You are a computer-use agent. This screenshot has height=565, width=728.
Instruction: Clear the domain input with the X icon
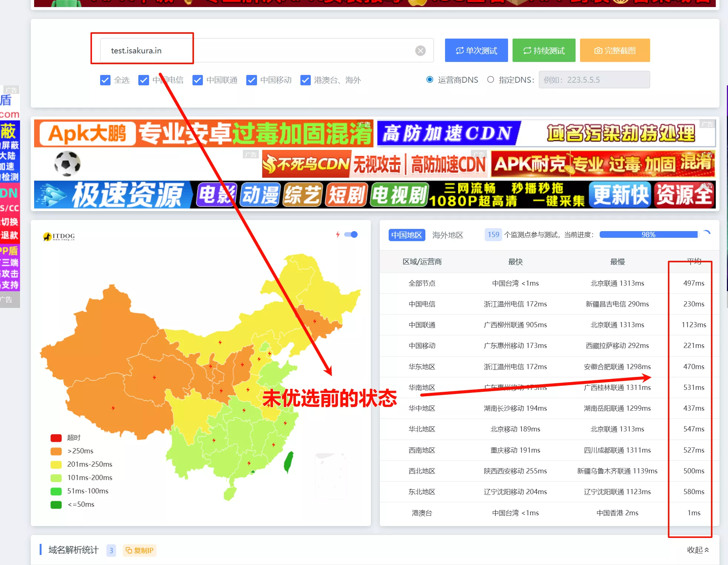[x=420, y=50]
